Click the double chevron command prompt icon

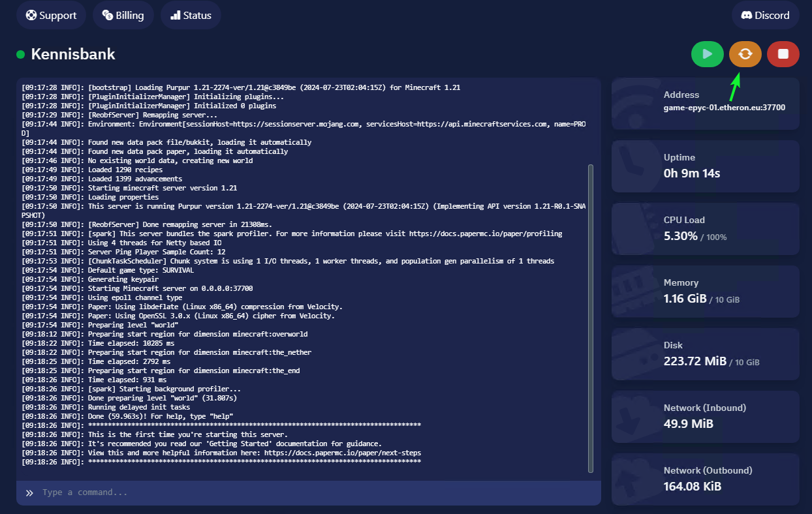coord(29,493)
